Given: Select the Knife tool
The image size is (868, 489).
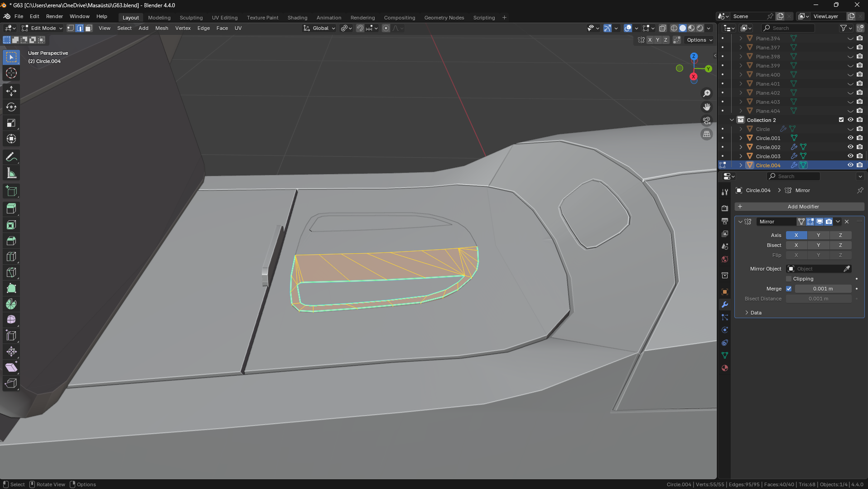Looking at the screenshot, I should pyautogui.click(x=11, y=272).
